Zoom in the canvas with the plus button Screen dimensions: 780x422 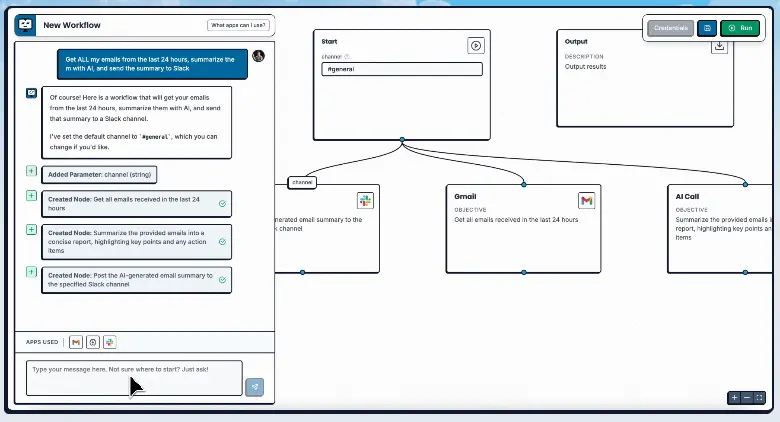pos(734,398)
